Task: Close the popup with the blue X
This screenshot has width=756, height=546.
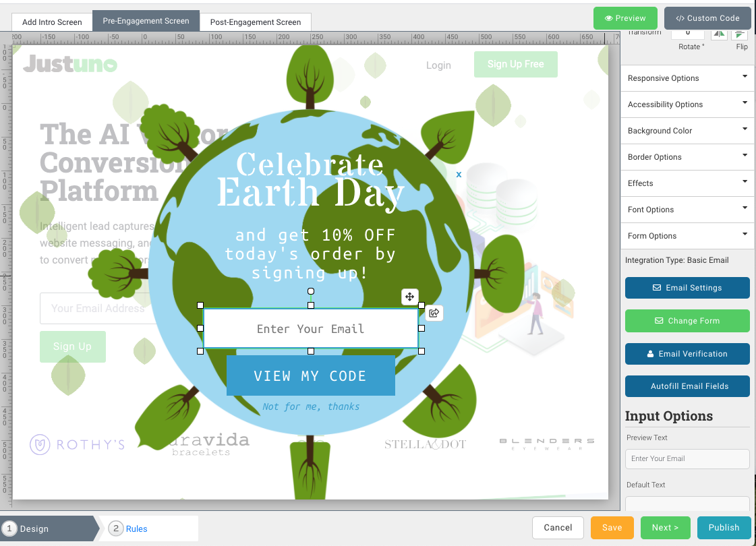Action: pyautogui.click(x=459, y=175)
